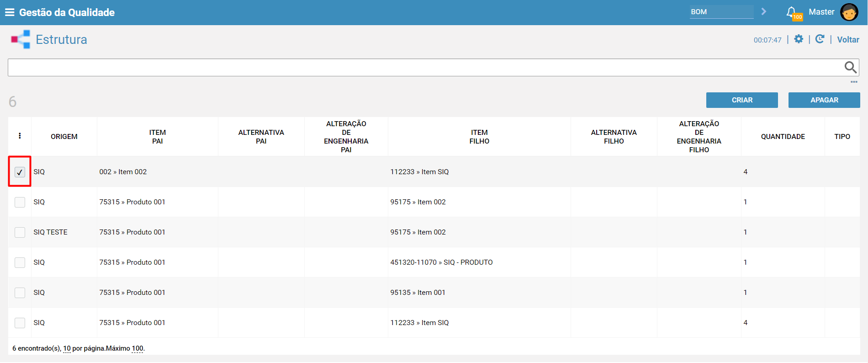Sort by TIPO column header
The width and height of the screenshot is (868, 363).
(842, 137)
